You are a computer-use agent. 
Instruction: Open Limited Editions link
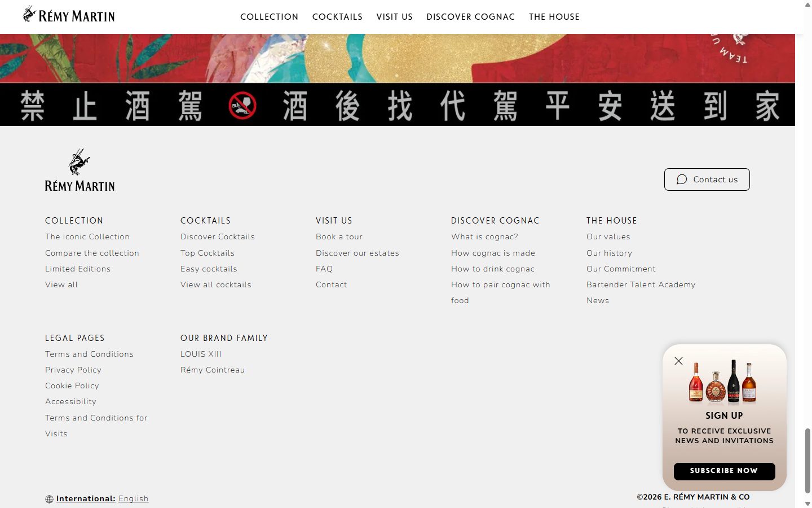(x=78, y=269)
